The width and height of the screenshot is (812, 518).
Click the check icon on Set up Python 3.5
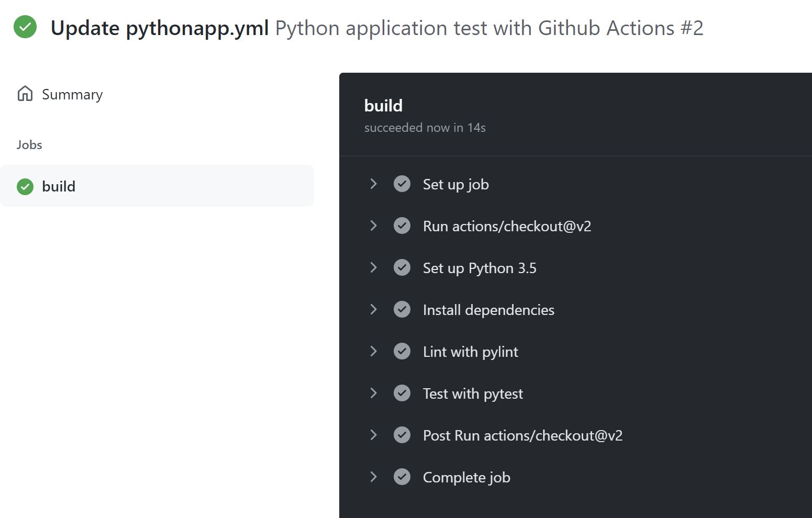pos(402,267)
